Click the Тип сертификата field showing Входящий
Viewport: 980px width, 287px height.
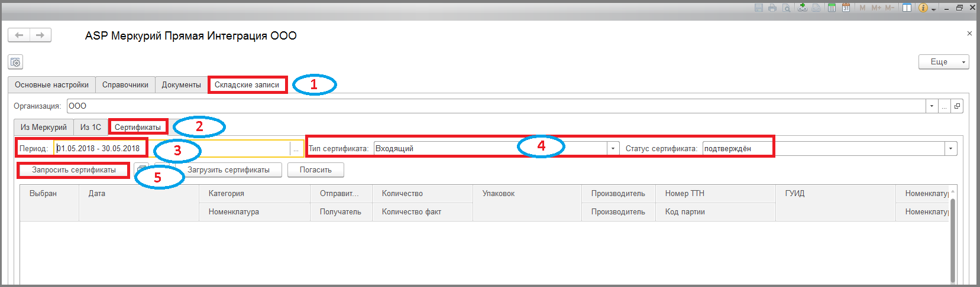pyautogui.click(x=491, y=149)
